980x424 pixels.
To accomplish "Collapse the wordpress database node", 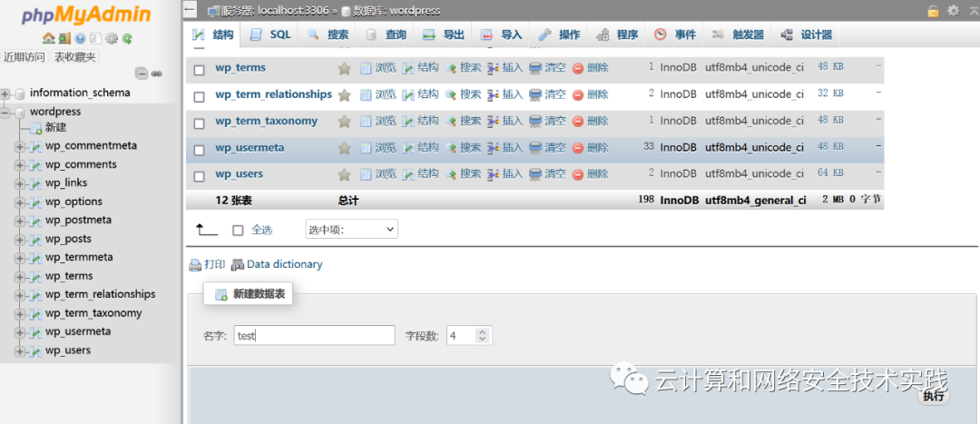I will [x=5, y=113].
